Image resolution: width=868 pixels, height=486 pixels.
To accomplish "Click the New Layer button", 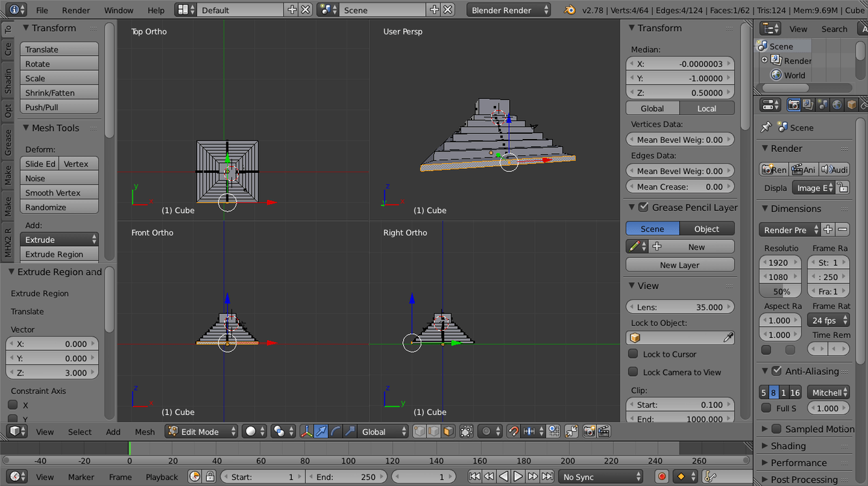I will [679, 265].
